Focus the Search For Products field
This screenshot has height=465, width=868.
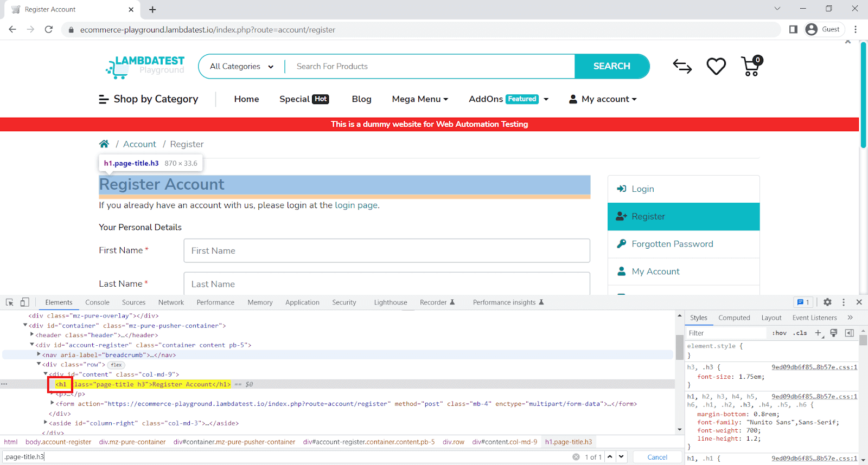[x=430, y=66]
